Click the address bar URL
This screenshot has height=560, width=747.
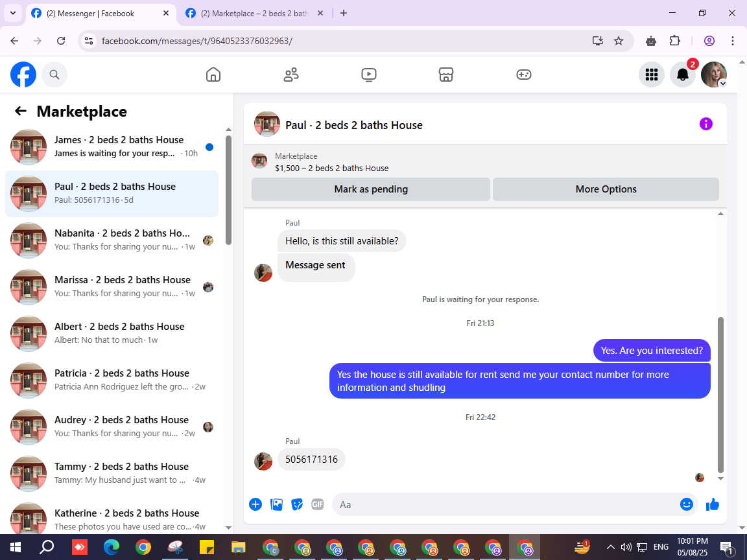tap(196, 41)
